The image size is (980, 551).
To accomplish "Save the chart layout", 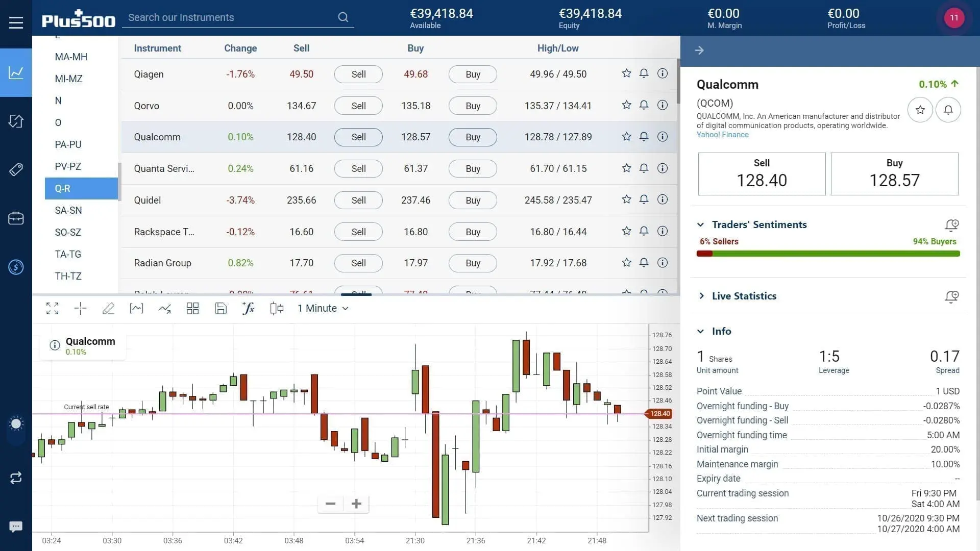I will tap(220, 308).
